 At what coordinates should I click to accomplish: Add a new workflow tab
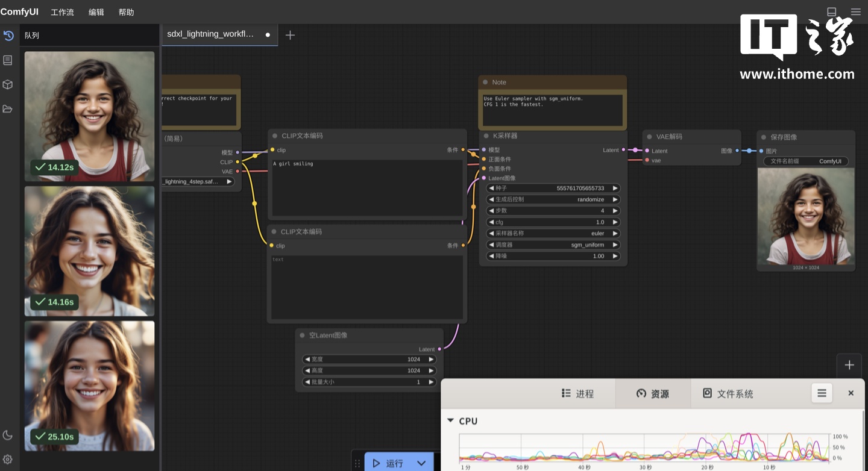[290, 35]
